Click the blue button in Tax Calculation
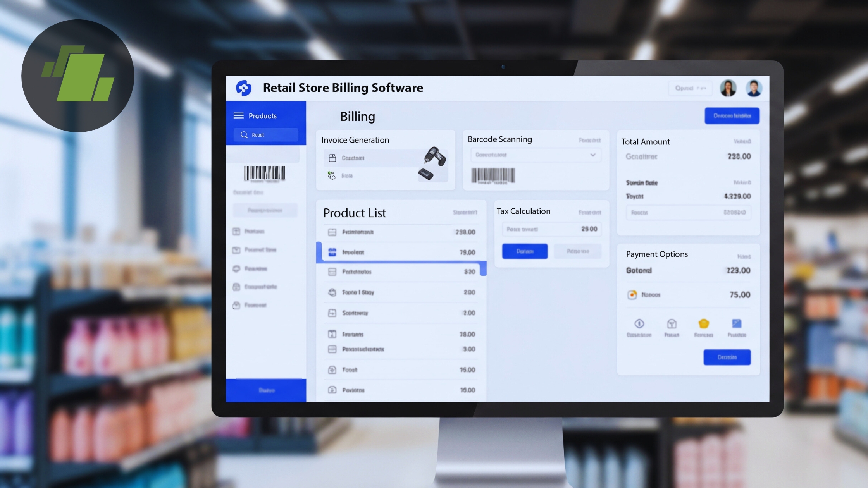The height and width of the screenshot is (488, 868). click(525, 251)
